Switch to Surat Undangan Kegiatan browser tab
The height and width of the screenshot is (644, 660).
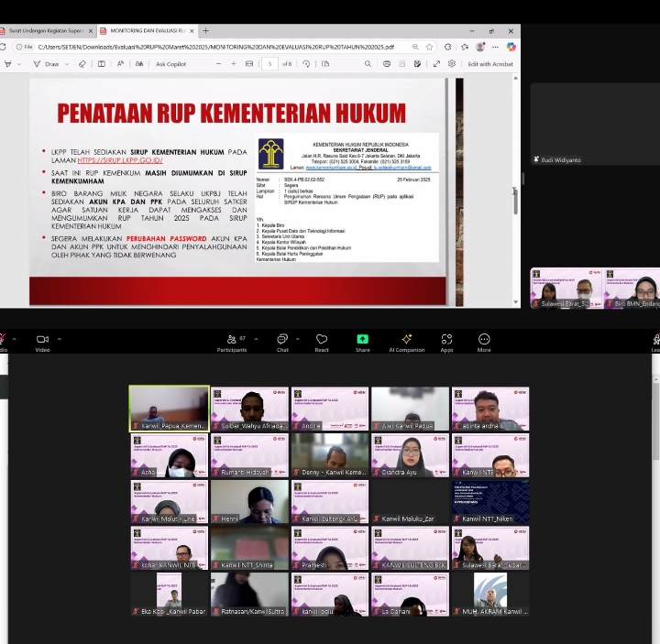point(46,30)
